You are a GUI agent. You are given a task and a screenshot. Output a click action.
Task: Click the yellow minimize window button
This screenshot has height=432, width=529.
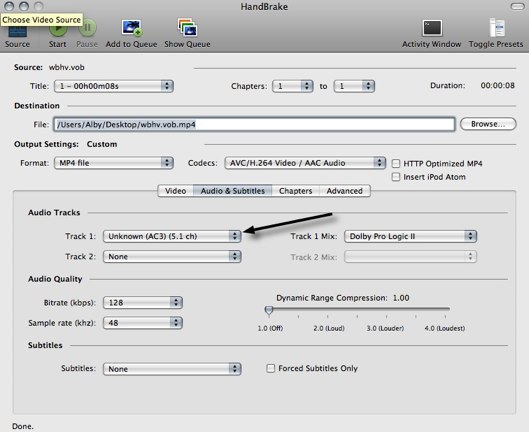coord(24,6)
